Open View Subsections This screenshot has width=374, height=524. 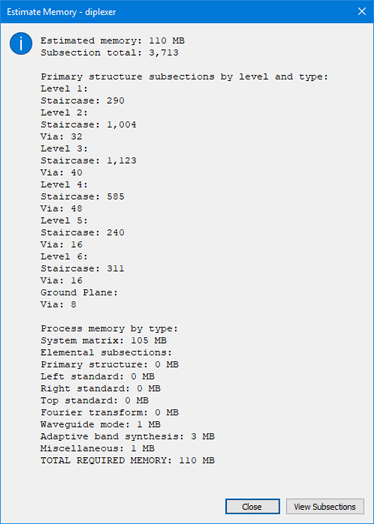tap(325, 507)
